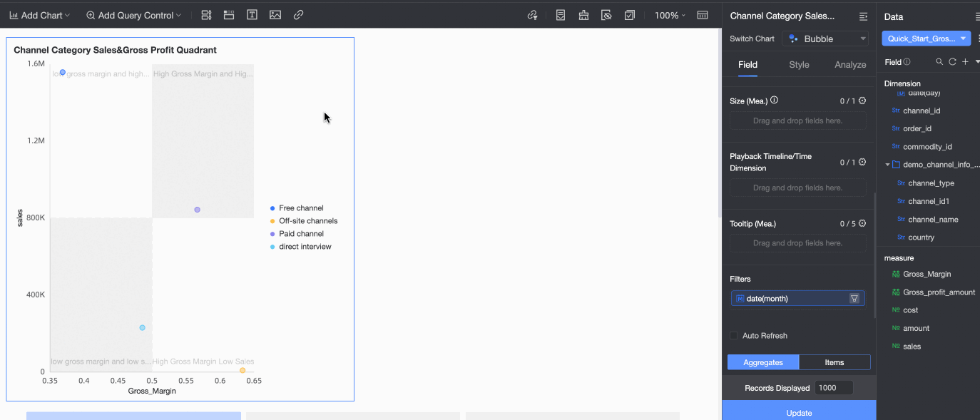The height and width of the screenshot is (420, 980).
Task: Select the Items toggle
Action: point(834,362)
